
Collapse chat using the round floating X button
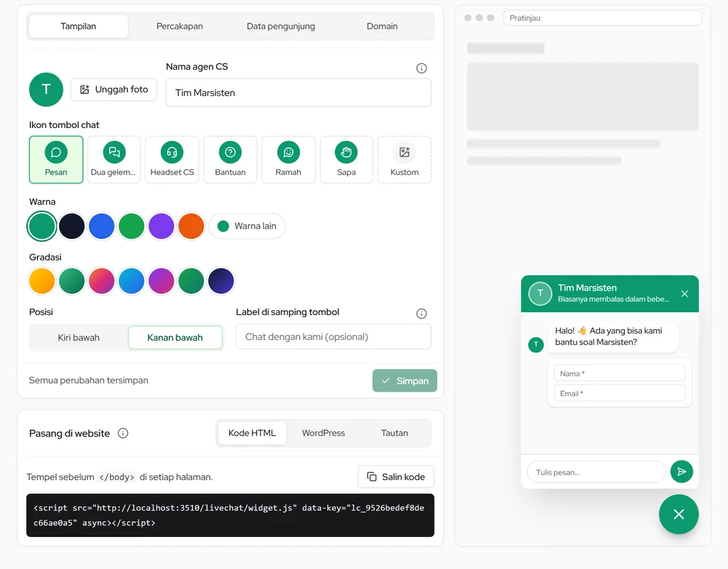coord(679,514)
